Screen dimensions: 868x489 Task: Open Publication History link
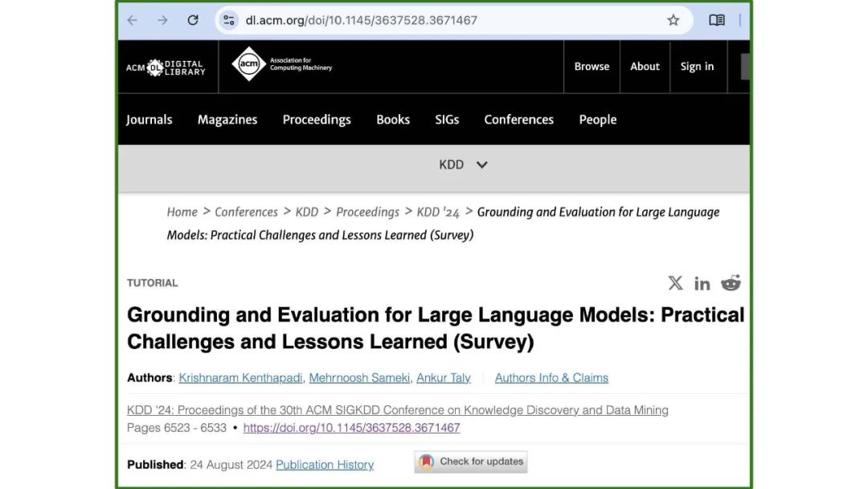click(325, 465)
